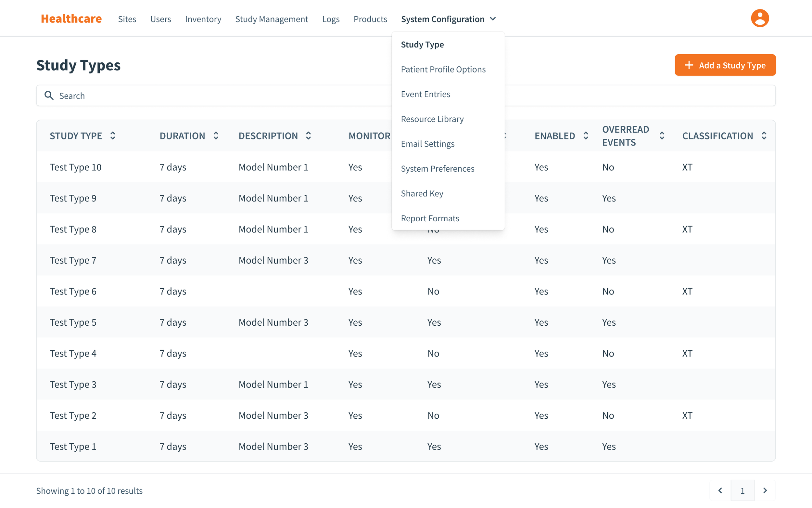Click the user profile avatar icon

click(x=759, y=18)
